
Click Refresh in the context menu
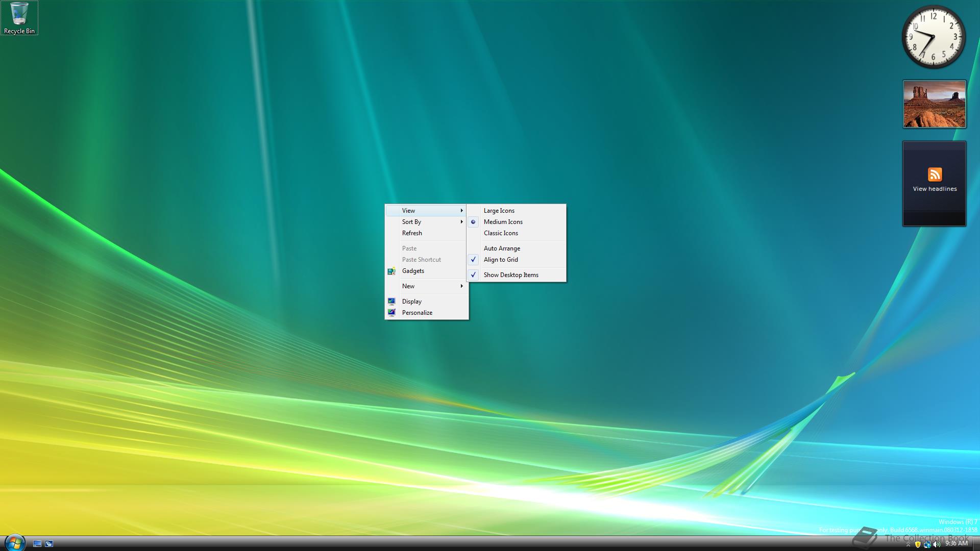click(x=412, y=233)
